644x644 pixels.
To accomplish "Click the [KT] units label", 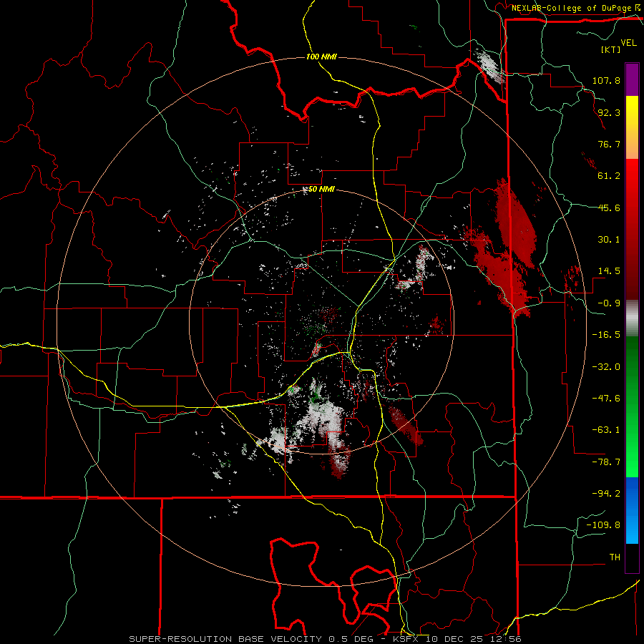I will [x=610, y=49].
